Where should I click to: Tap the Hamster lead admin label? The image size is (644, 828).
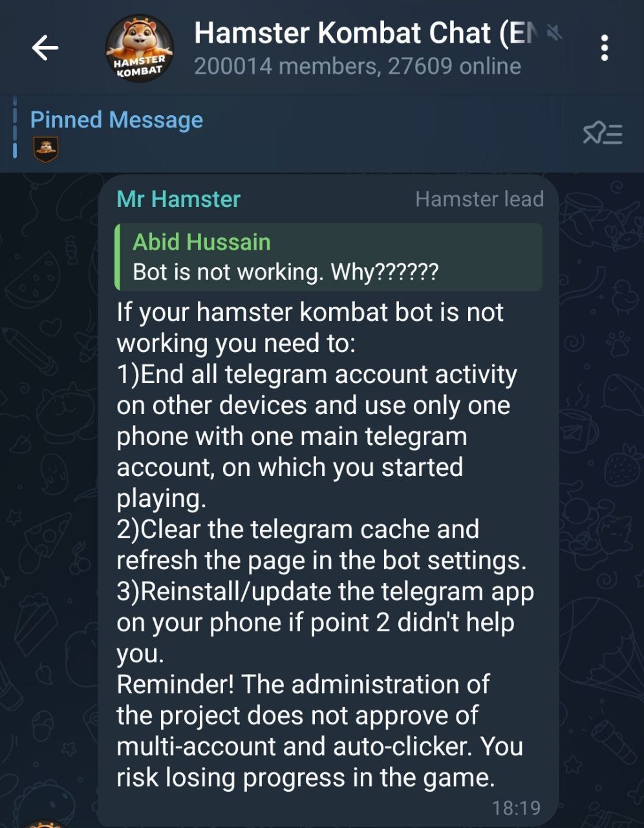479,199
